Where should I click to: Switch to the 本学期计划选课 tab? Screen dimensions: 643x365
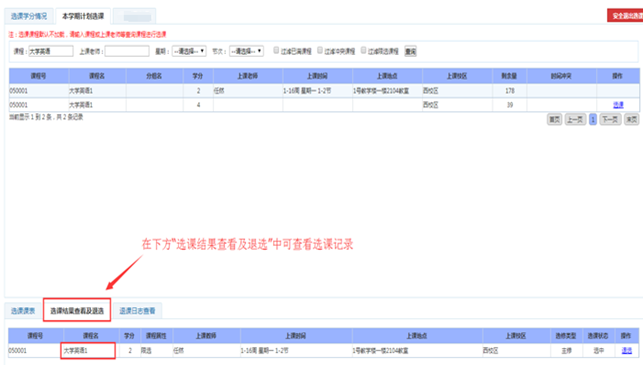click(x=83, y=16)
